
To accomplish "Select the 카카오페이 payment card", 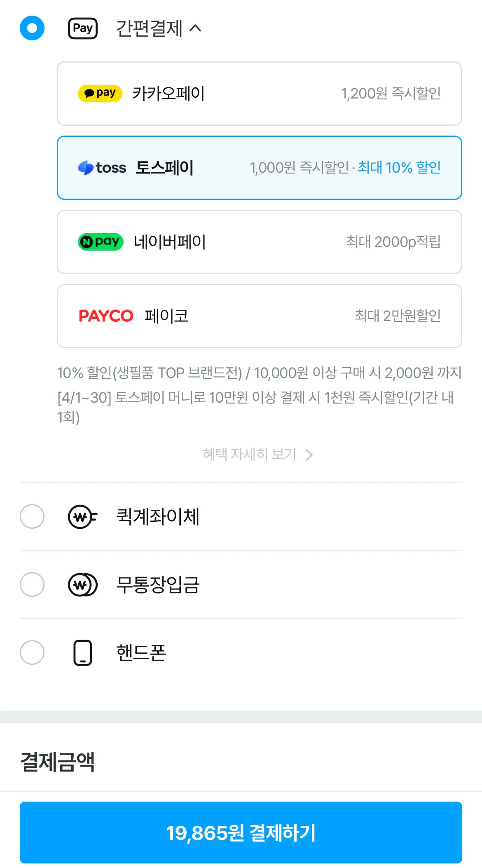I will click(x=259, y=93).
